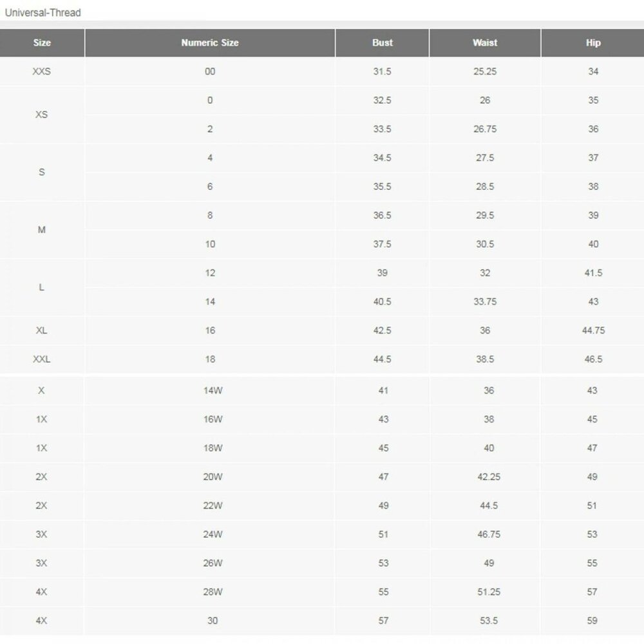
Task: Click the 53.5 waist value
Action: [x=489, y=621]
